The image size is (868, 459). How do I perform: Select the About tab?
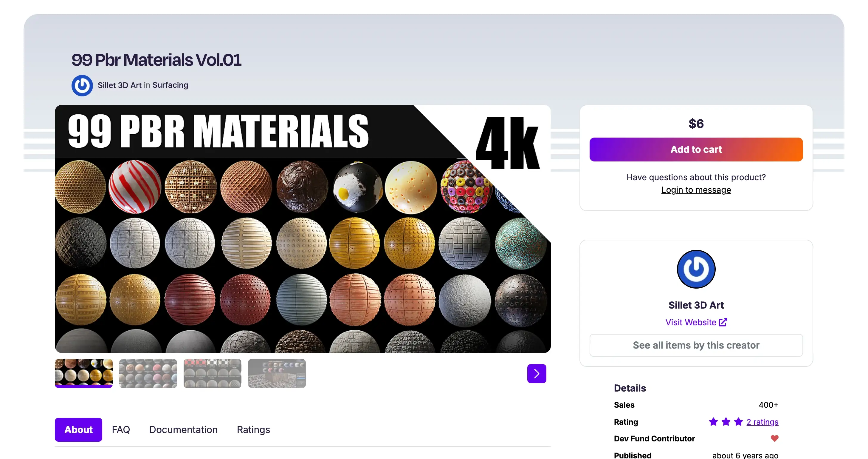click(x=78, y=429)
